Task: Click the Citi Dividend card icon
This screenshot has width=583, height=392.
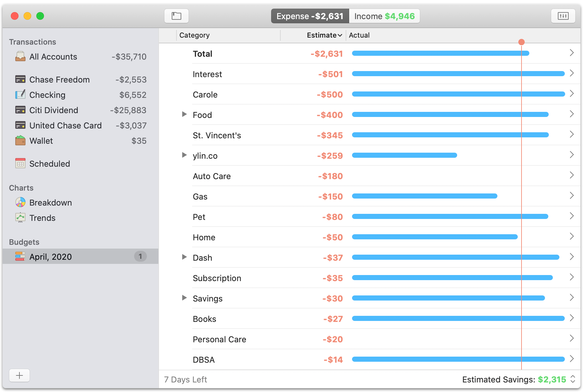Action: pyautogui.click(x=20, y=110)
